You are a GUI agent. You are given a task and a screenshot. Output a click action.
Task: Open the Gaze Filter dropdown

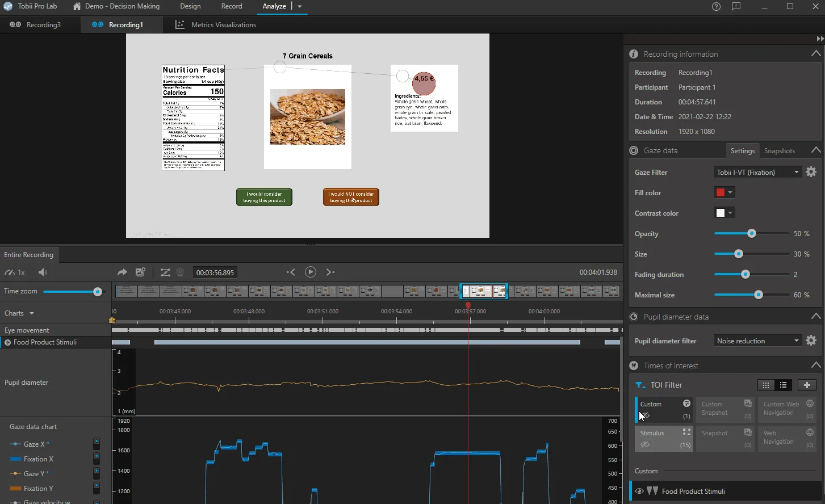[757, 172]
